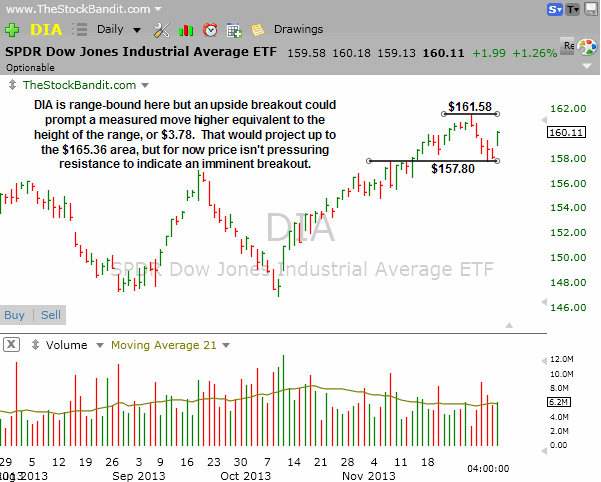Click the save disk icon top right

click(591, 9)
